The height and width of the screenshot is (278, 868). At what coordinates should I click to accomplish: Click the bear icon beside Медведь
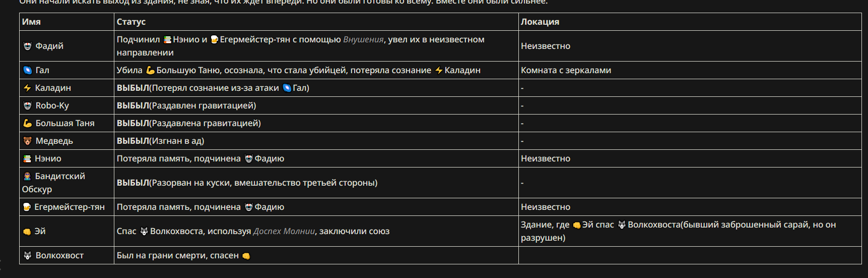point(28,141)
